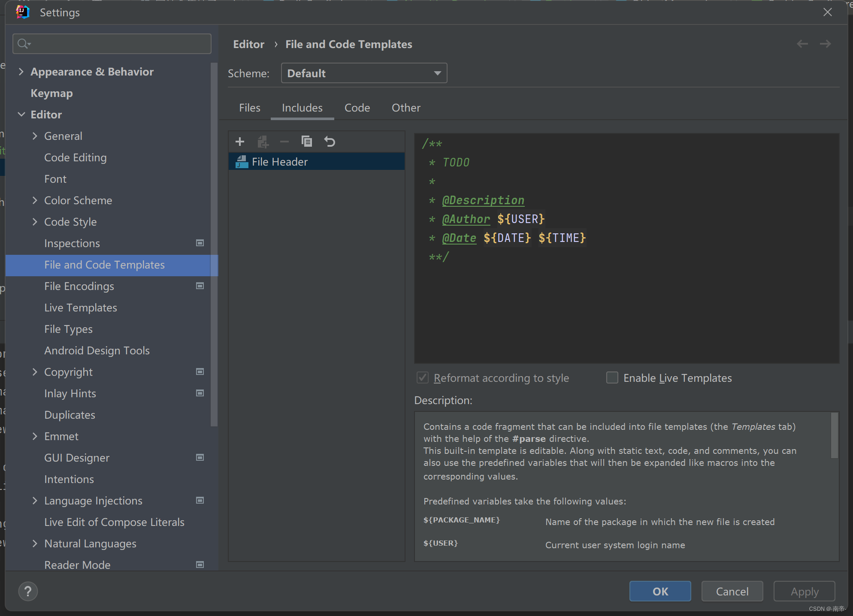Click the settings tree scrollbar

pyautogui.click(x=214, y=245)
